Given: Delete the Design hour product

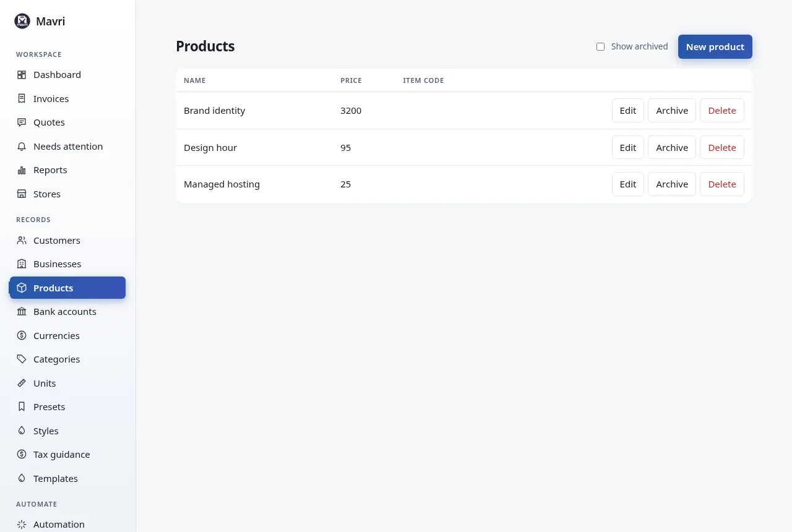Looking at the screenshot, I should click(722, 148).
